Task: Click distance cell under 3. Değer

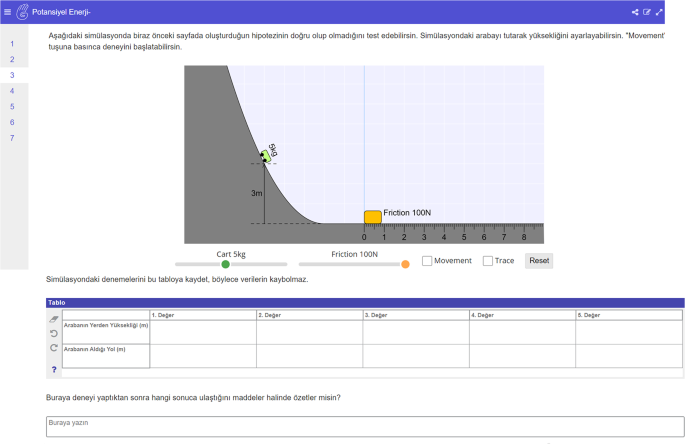Action: 416,356
